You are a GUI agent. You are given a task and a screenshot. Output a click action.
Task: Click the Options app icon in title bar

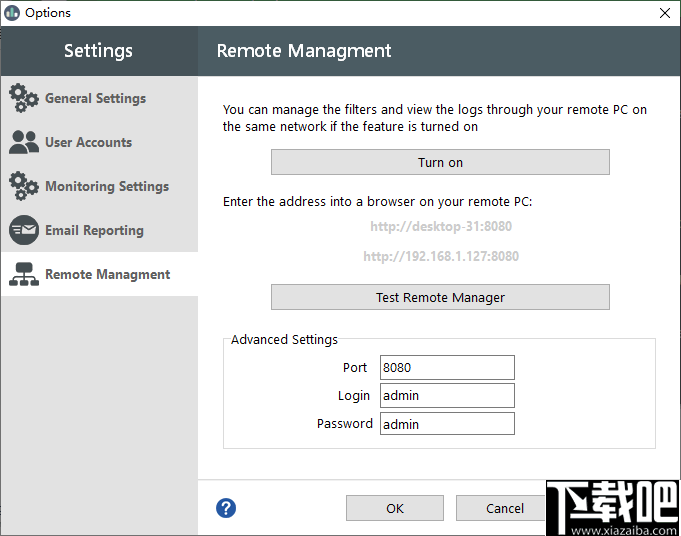[13, 13]
